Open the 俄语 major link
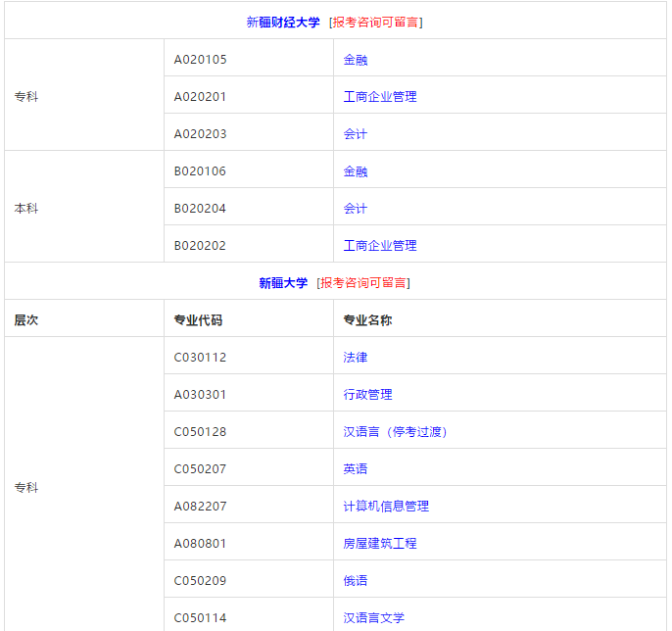The image size is (672, 631). [x=356, y=581]
